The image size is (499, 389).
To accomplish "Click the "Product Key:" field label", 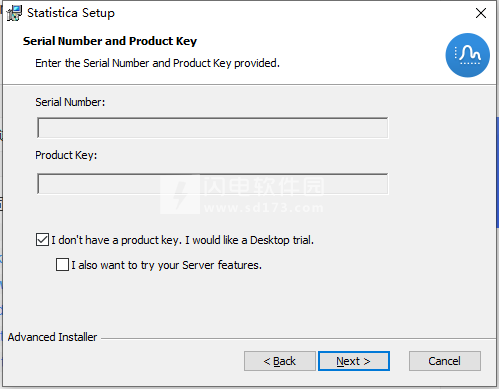I will [66, 155].
